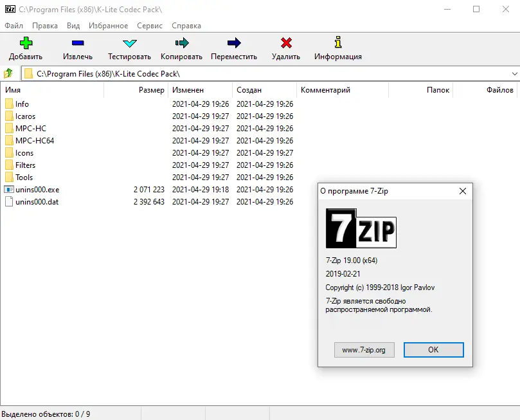
Task: Click the green plus Добавить icon
Action: [x=26, y=43]
